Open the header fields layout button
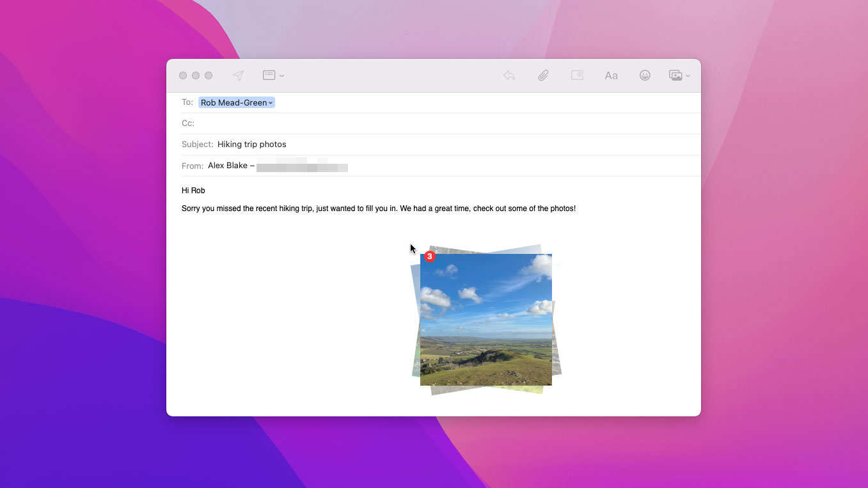Viewport: 868px width, 488px height. 269,75
